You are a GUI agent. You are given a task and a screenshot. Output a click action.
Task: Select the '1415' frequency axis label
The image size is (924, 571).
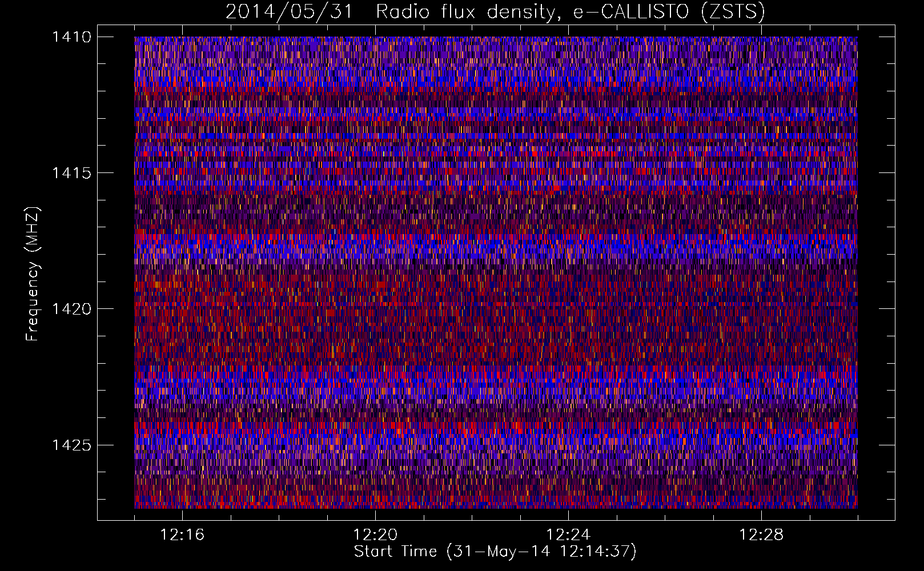71,173
